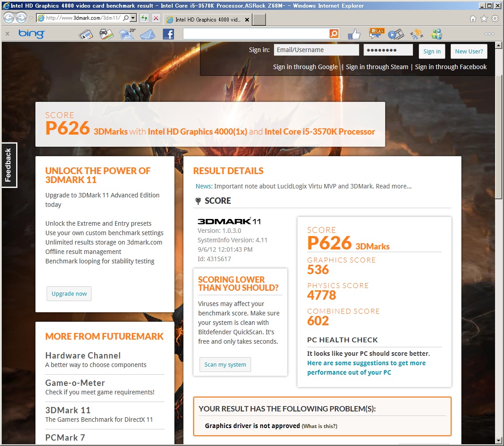Open the Feedback side tab

click(x=9, y=165)
